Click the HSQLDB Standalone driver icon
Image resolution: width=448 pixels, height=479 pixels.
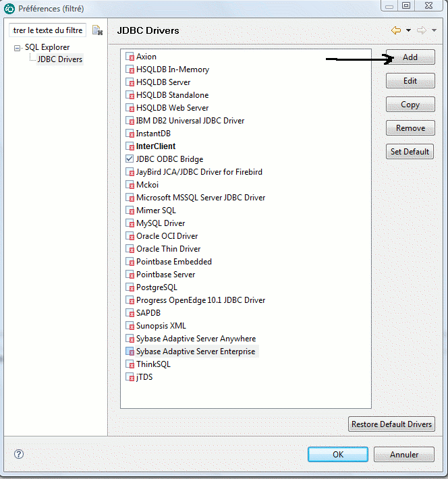(130, 95)
